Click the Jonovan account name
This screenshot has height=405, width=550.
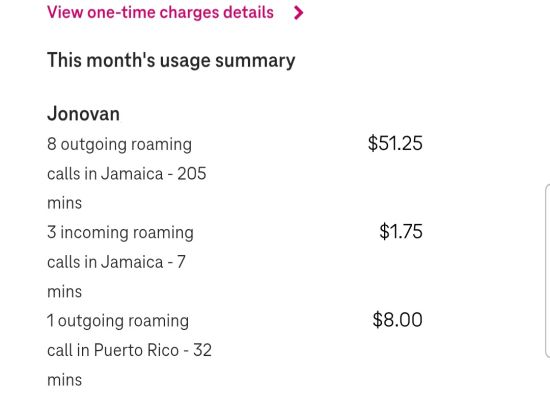click(x=83, y=114)
